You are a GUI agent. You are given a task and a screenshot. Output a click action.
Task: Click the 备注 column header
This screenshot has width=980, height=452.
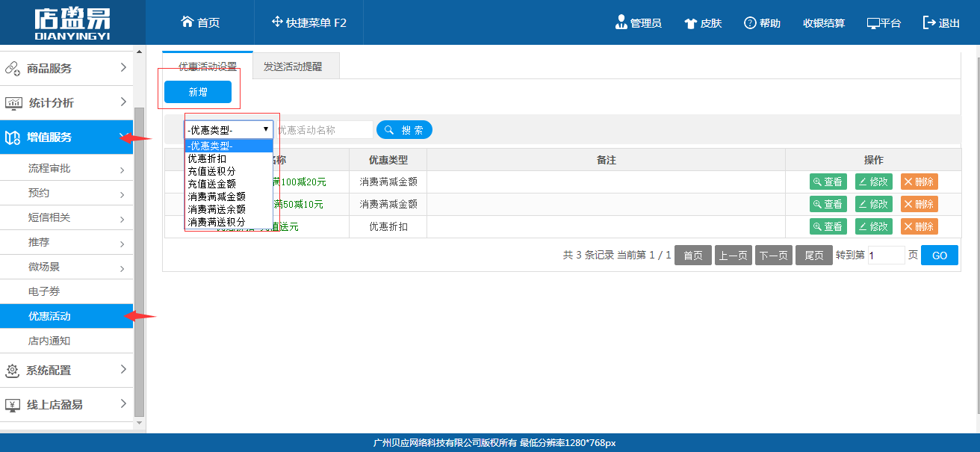(606, 160)
